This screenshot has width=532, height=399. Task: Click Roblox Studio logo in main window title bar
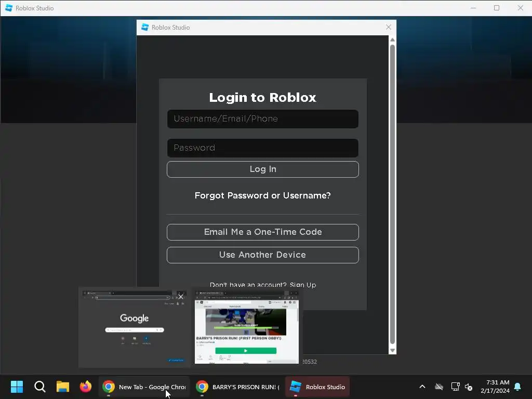point(9,8)
